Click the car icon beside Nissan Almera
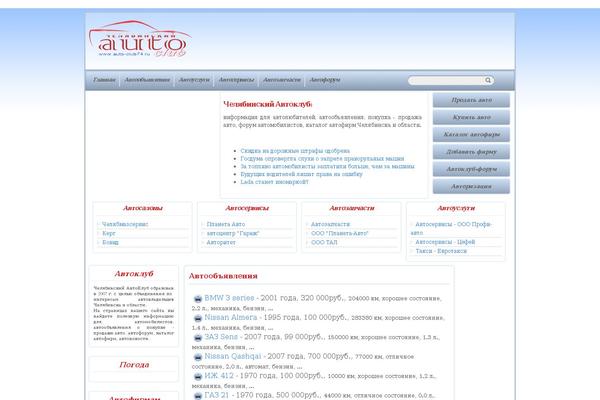 click(198, 318)
